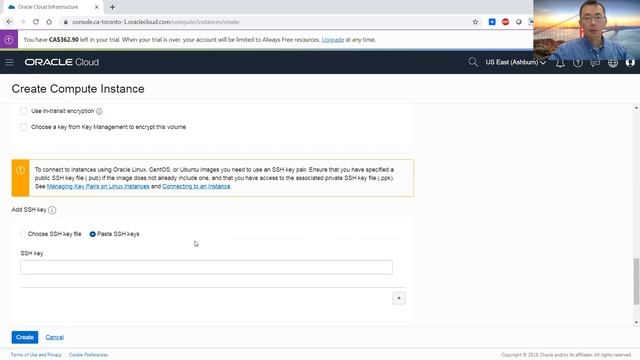Image resolution: width=640 pixels, height=360 pixels.
Task: Click the purple trial upgrade arrow icon
Action: coord(9,40)
